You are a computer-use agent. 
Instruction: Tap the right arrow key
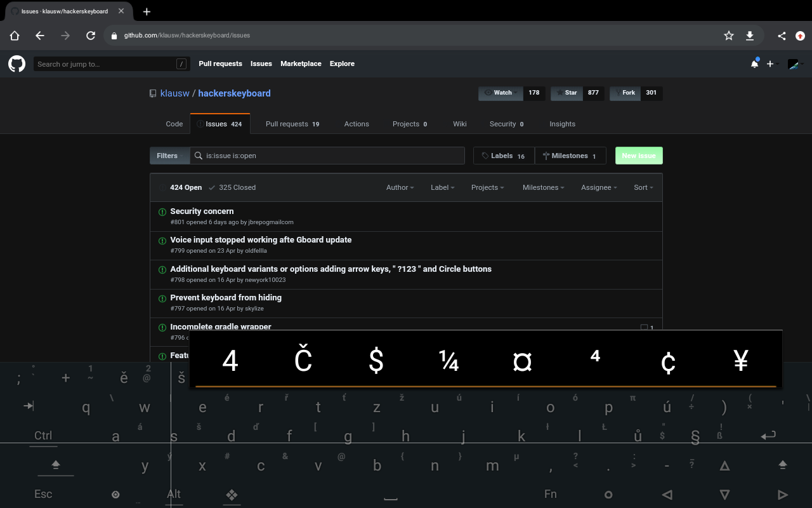pos(783,495)
